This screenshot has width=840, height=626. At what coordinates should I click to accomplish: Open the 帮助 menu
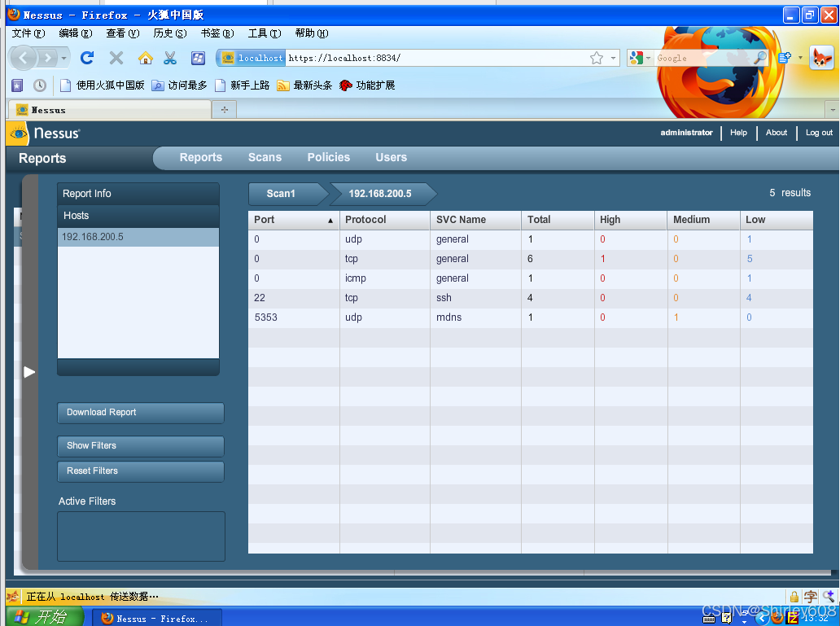[311, 33]
